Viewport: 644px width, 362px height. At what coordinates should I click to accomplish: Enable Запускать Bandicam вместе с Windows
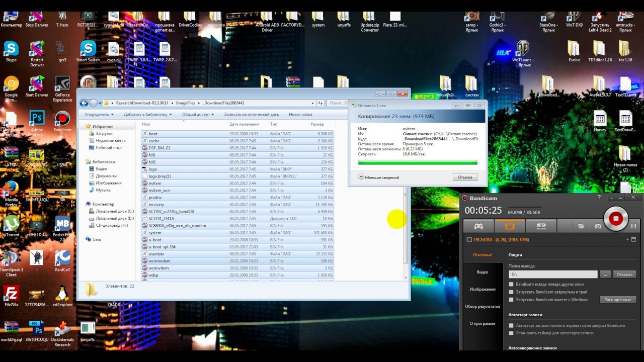pyautogui.click(x=511, y=300)
